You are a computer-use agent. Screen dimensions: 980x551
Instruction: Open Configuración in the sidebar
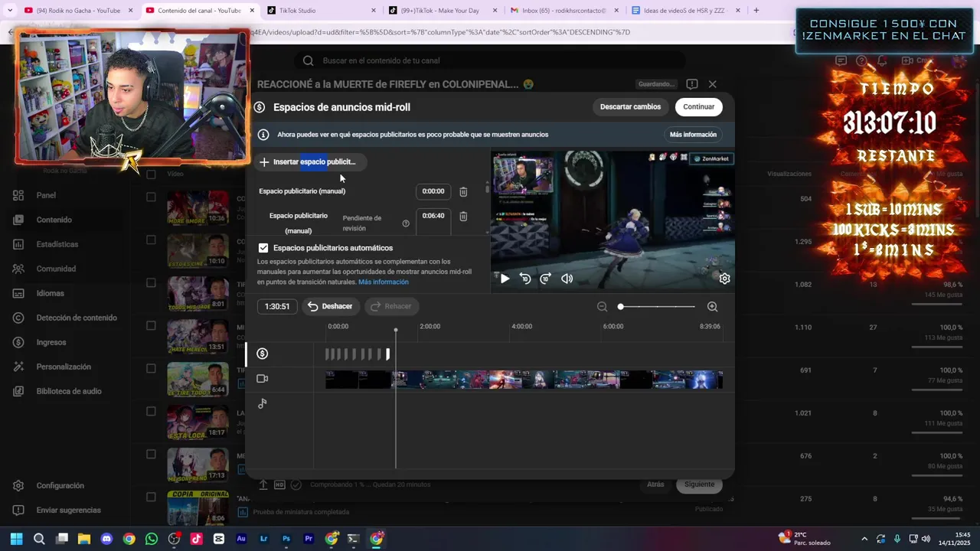click(x=61, y=485)
